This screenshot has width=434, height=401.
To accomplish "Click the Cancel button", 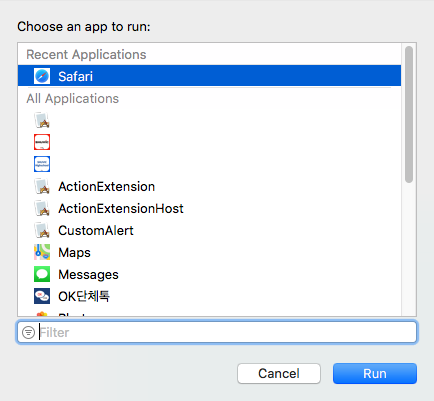I will pyautogui.click(x=279, y=374).
